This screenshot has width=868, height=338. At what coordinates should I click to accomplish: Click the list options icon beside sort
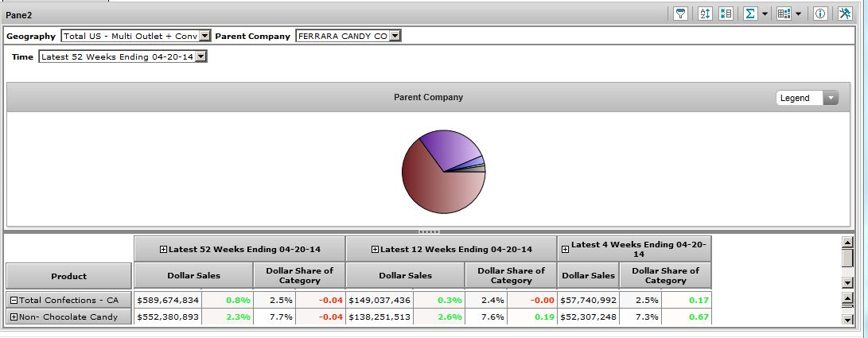(726, 14)
